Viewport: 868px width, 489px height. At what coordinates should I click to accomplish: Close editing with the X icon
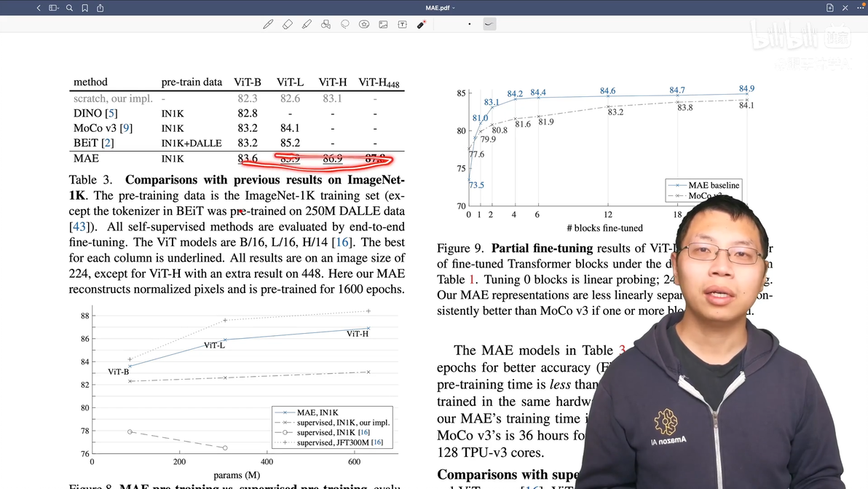(x=845, y=8)
